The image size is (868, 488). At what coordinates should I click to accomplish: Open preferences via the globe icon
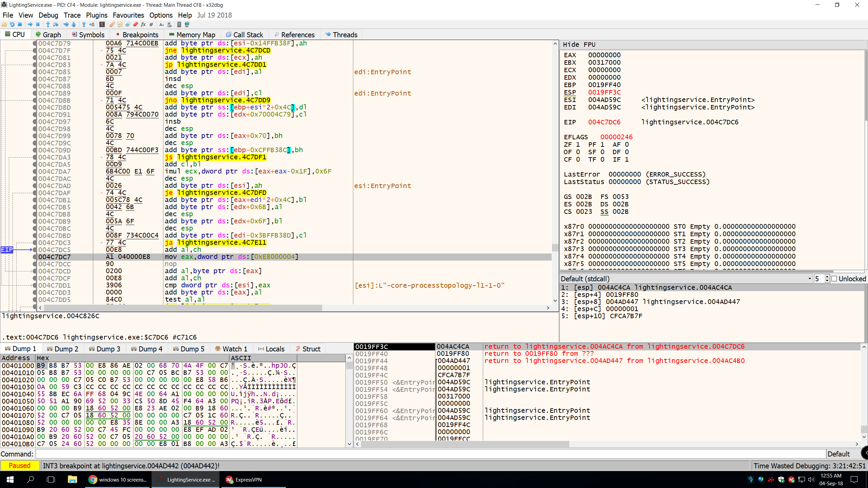[187, 24]
